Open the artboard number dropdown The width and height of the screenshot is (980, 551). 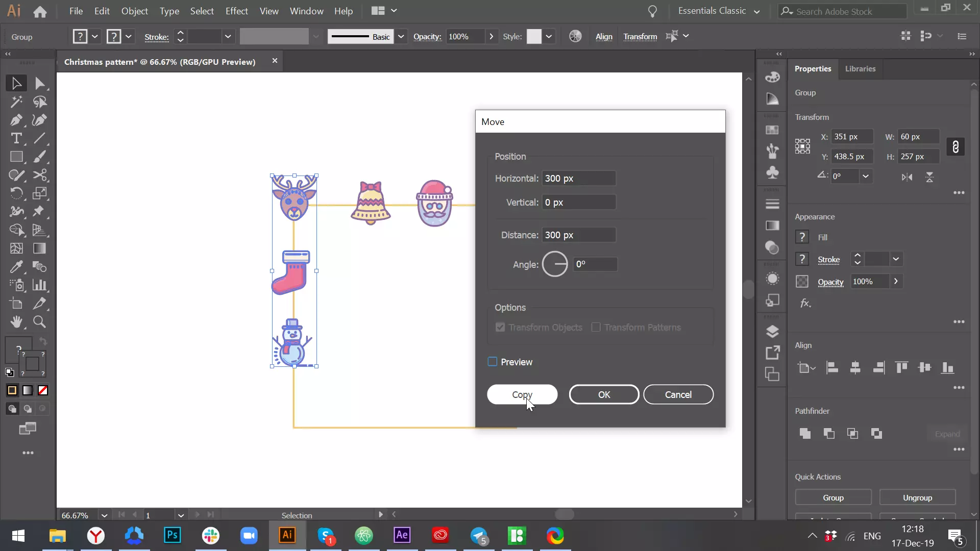[x=181, y=515]
